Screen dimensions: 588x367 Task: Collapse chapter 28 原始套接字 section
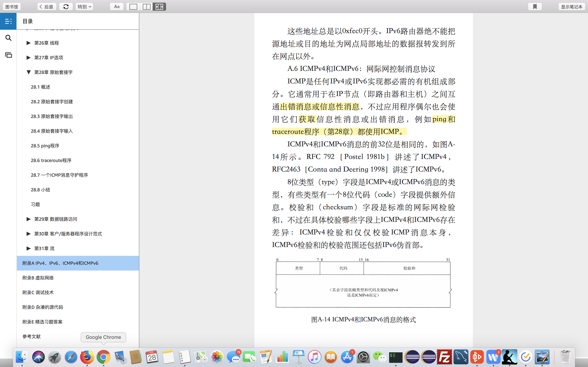click(x=29, y=72)
